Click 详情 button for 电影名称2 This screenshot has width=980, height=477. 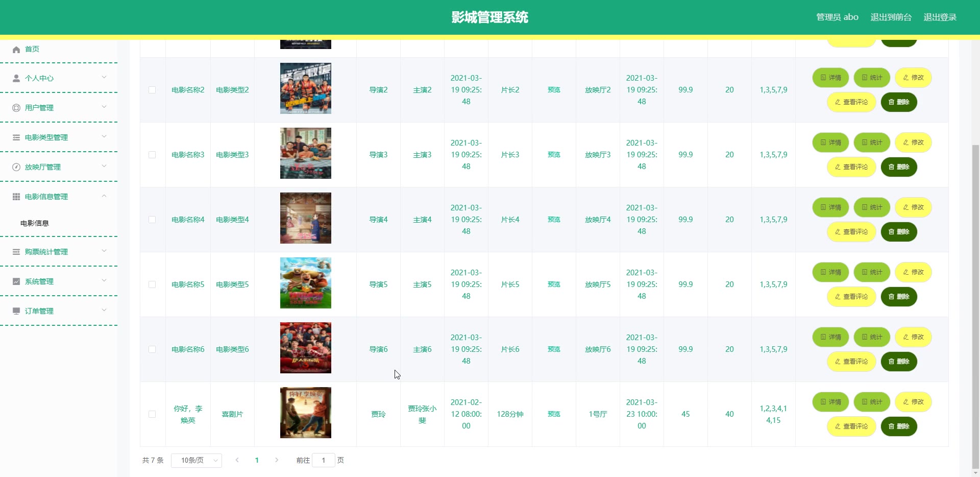pos(830,78)
